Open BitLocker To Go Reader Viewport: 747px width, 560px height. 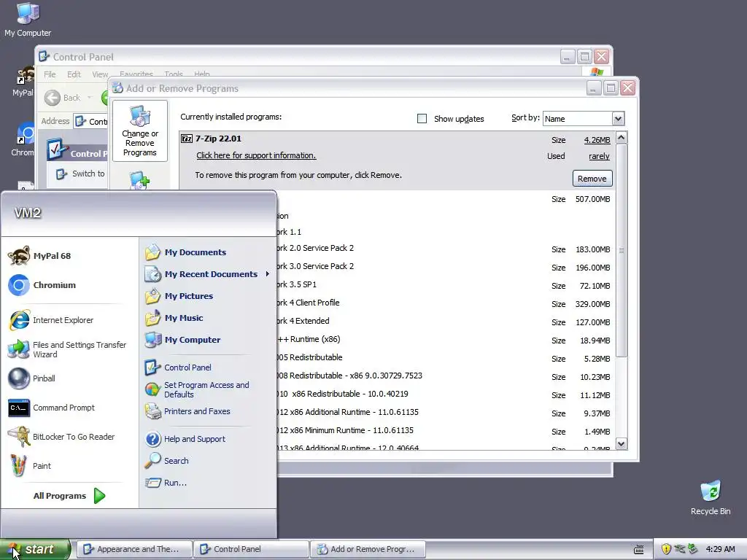(61, 437)
